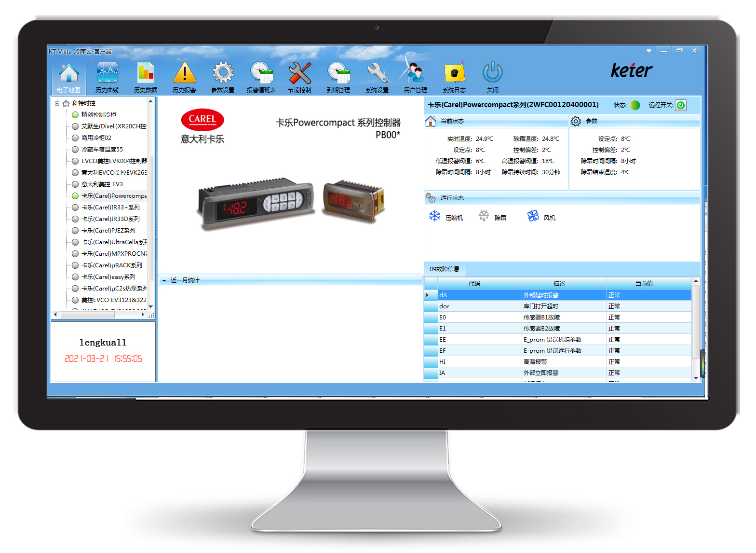The image size is (756, 553).
Task: Open 到期管理 expiry management
Action: 338,77
